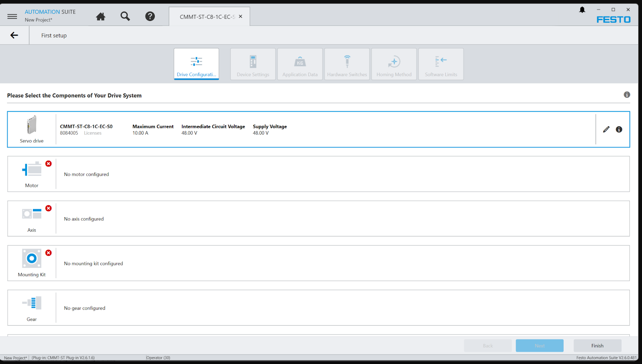This screenshot has width=642, height=364.
Task: Click the part number 8084005
Action: point(69,133)
